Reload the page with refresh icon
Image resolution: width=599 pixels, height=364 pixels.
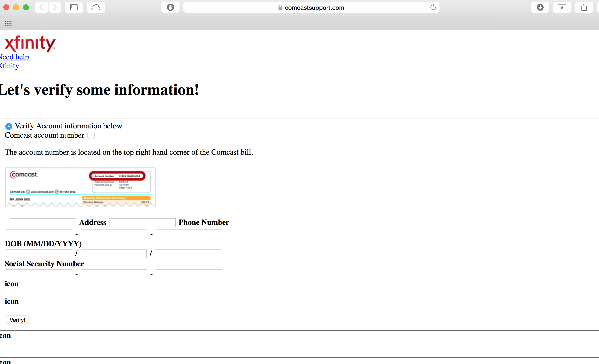433,7
